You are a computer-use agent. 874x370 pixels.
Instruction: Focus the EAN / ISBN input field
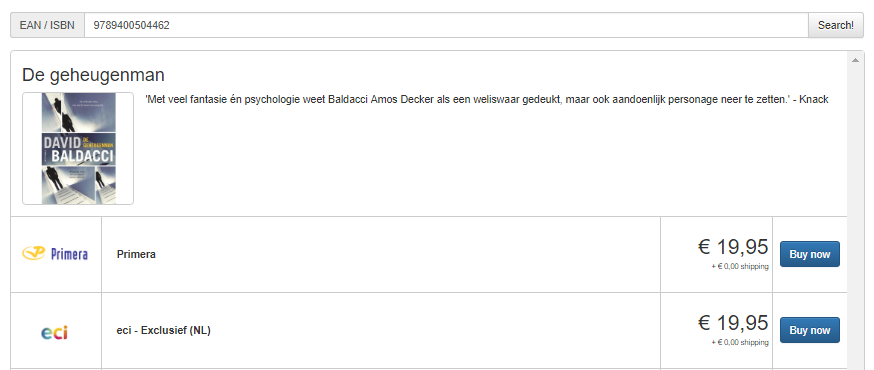446,25
